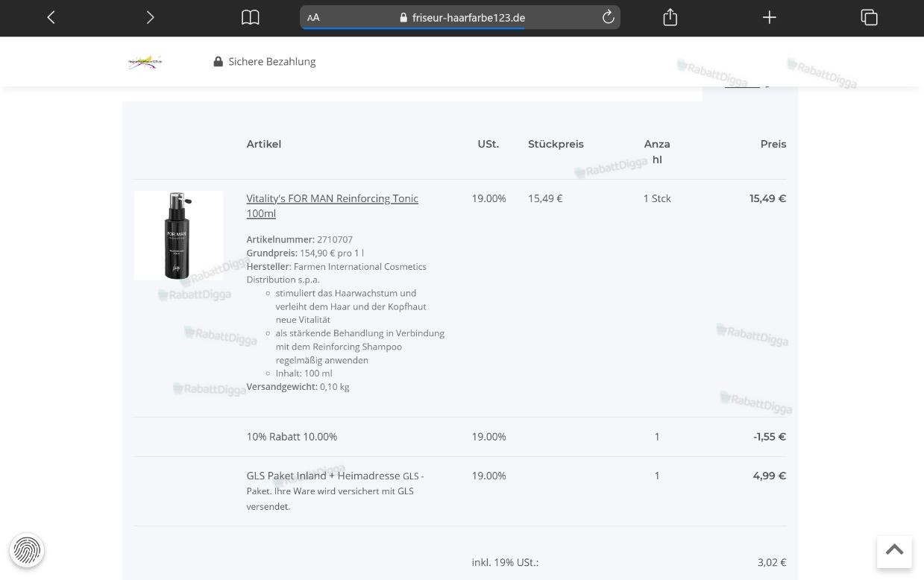The image size is (924, 580).
Task: Open the fingerprint privacy settings icon
Action: point(27,551)
